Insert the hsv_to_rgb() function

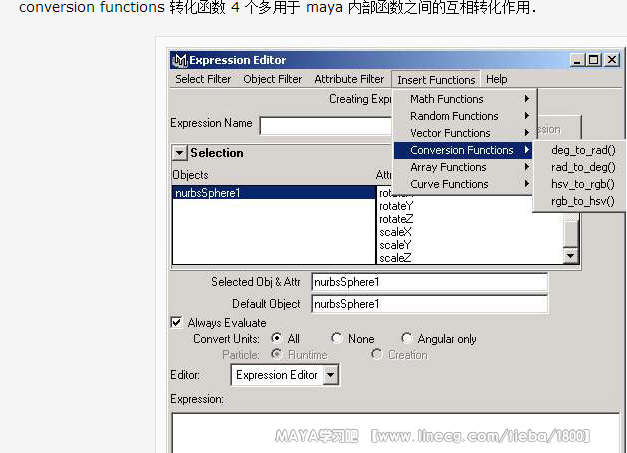coord(583,184)
